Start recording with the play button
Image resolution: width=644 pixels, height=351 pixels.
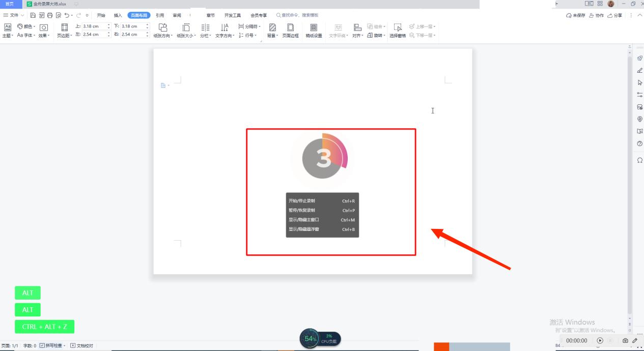(x=600, y=340)
